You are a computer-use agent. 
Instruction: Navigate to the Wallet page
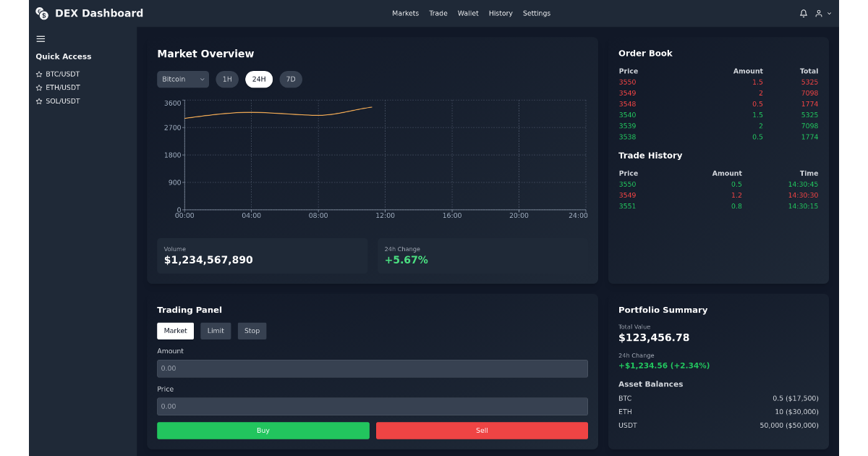point(468,13)
